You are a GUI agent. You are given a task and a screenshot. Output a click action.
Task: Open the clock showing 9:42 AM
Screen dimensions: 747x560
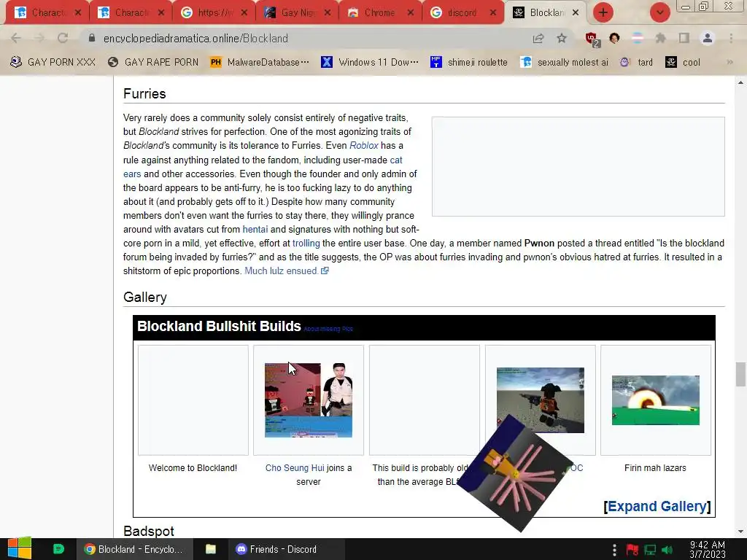[708, 549]
